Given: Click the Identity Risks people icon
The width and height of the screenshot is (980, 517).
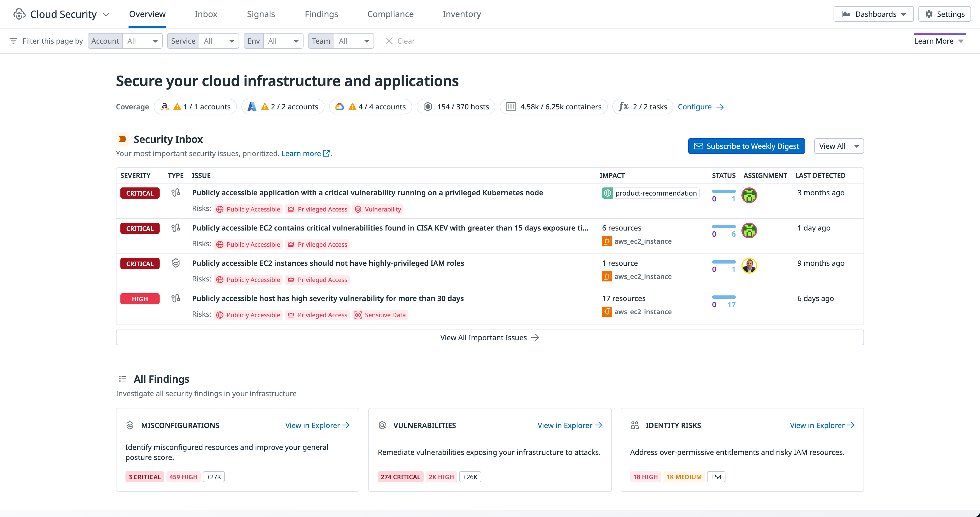Looking at the screenshot, I should (x=634, y=426).
